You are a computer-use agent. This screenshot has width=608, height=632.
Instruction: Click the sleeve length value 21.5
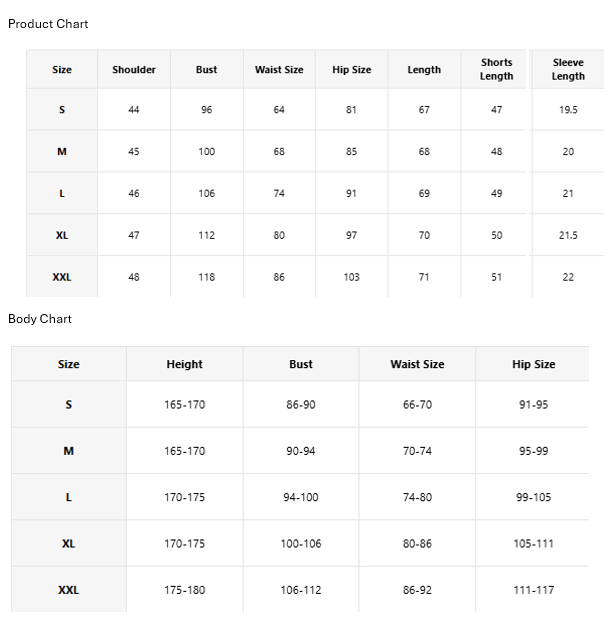click(568, 235)
